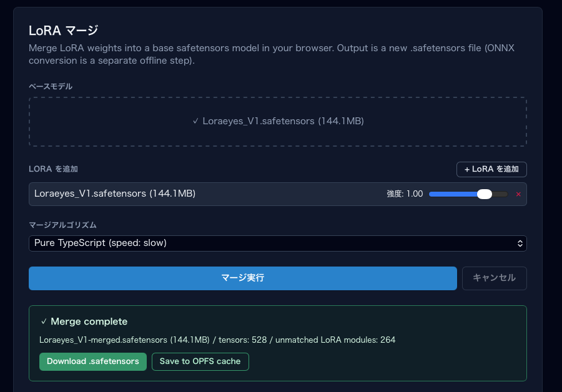Open the Pure TypeScript algorithm dropdown
This screenshot has height=392, width=562.
(x=277, y=243)
